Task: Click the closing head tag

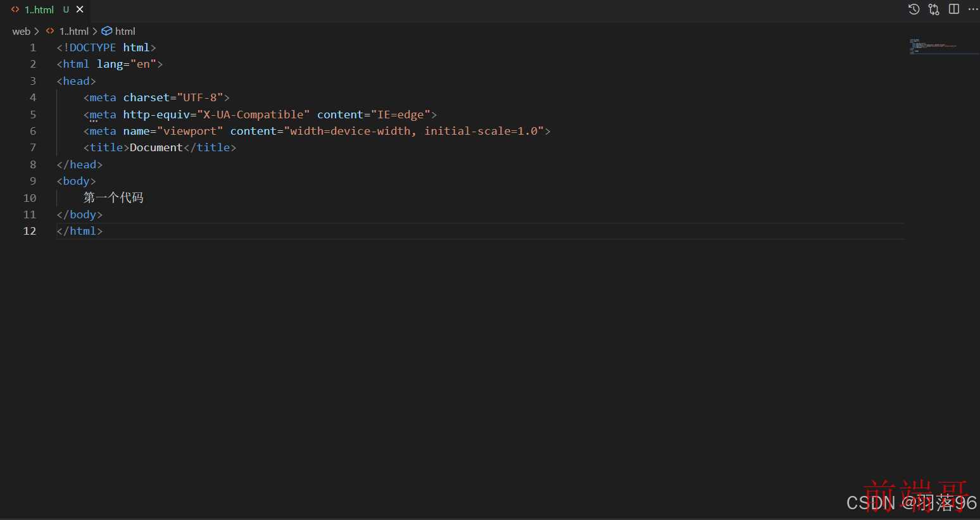Action: [79, 164]
